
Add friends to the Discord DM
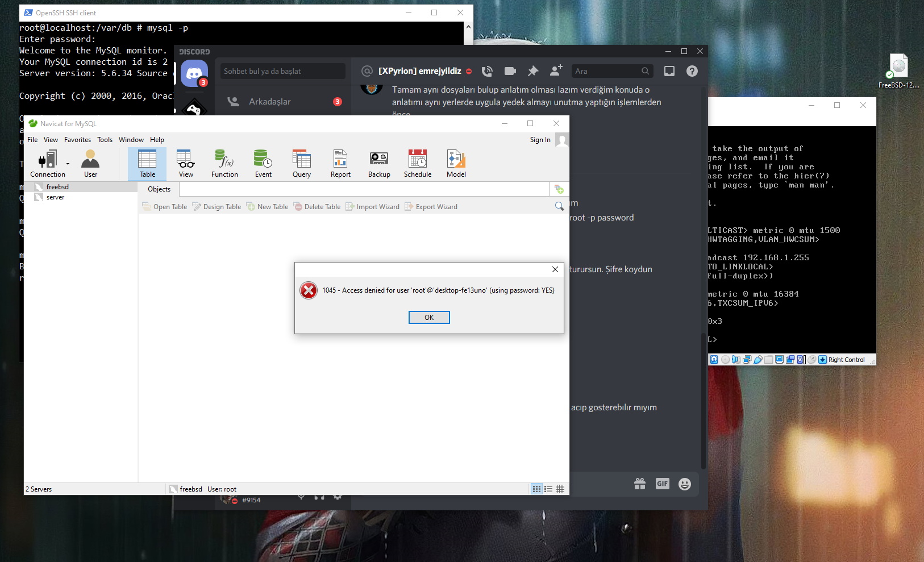point(556,70)
